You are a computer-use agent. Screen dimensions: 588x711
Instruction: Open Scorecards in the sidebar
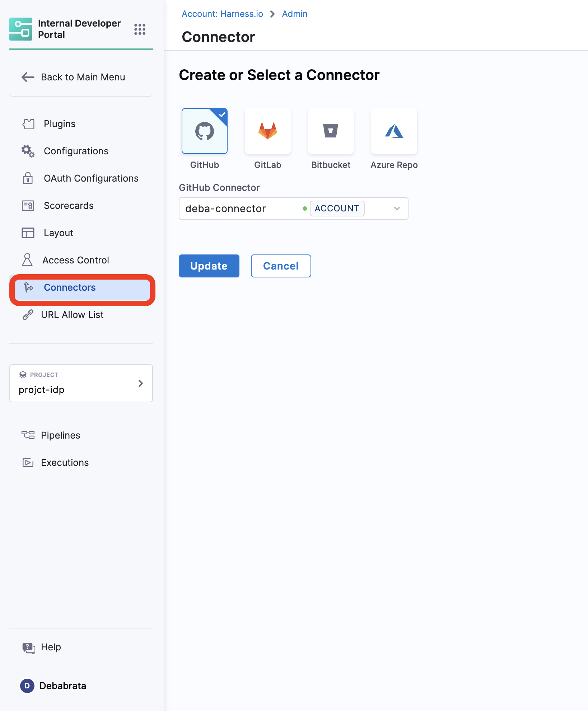pos(68,206)
